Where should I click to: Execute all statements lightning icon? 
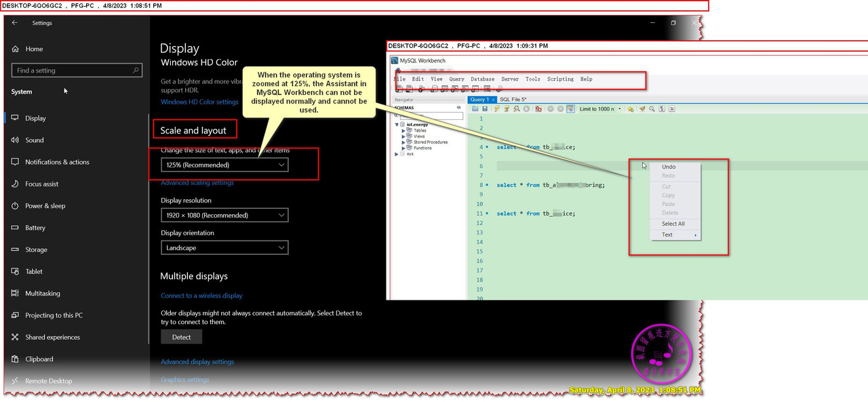[497, 108]
